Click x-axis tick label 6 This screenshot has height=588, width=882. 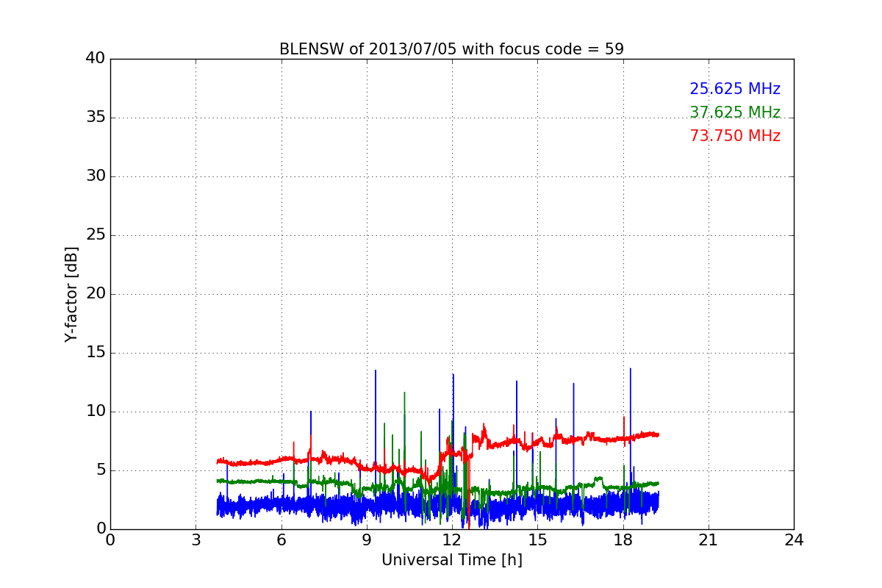282,540
